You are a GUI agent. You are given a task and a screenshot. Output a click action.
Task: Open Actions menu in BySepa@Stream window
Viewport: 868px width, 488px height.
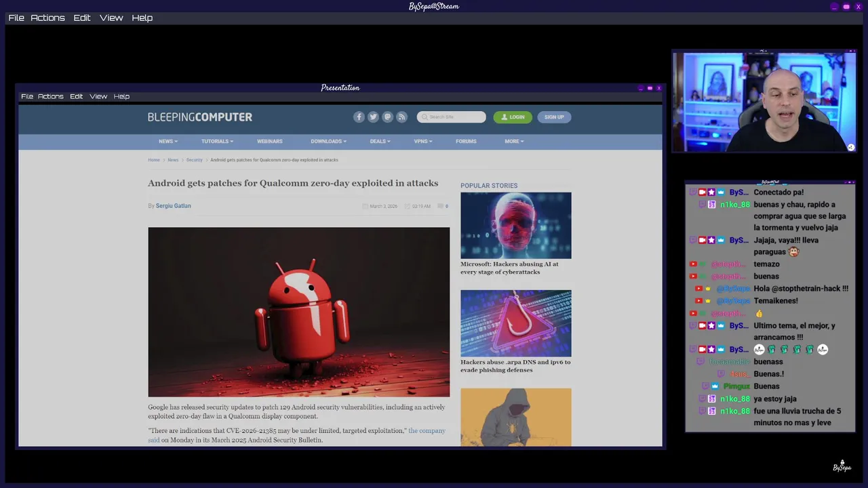pos(47,18)
